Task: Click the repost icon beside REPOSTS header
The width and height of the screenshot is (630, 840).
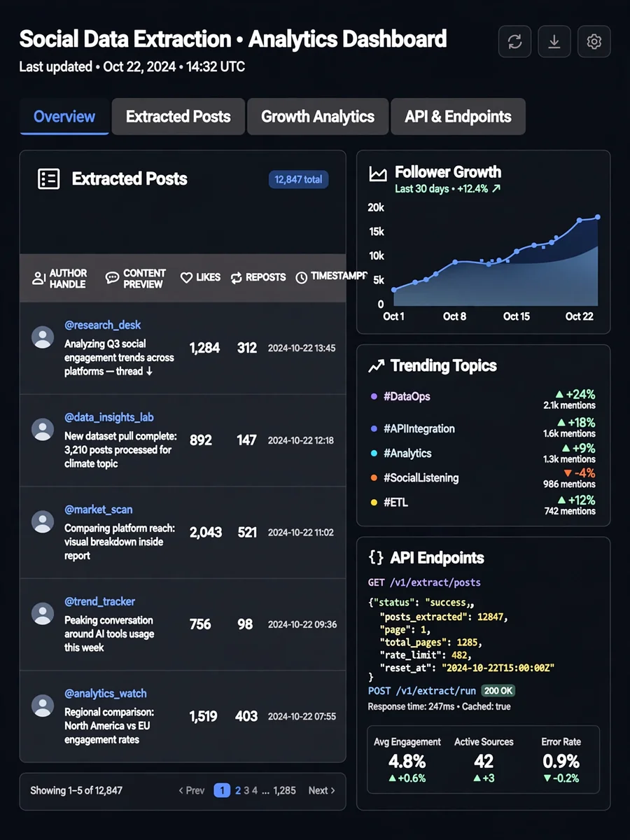Action: (x=236, y=278)
